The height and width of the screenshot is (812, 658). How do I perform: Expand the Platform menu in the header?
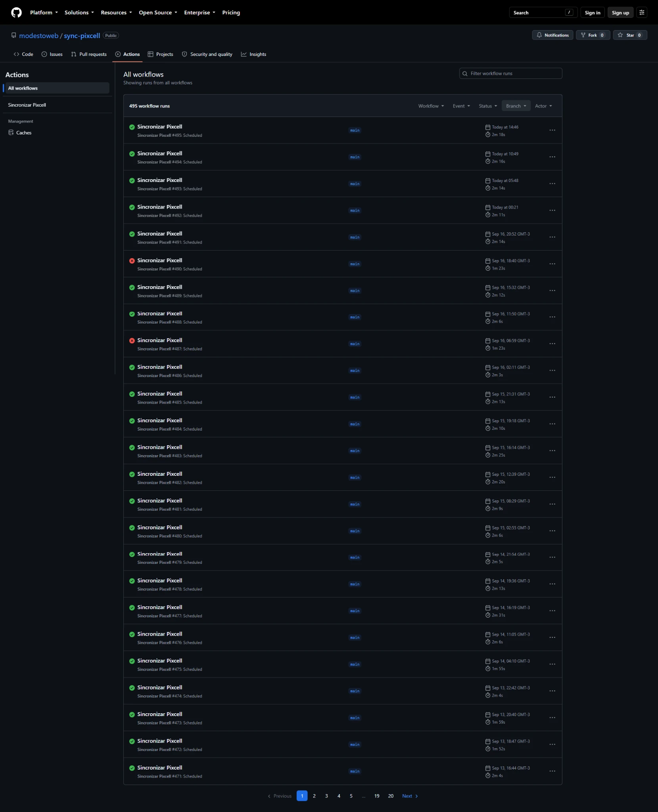tap(44, 13)
